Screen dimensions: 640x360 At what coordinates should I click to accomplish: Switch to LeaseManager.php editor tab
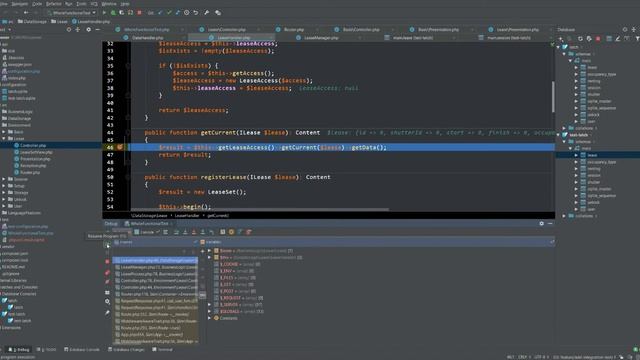(x=321, y=38)
